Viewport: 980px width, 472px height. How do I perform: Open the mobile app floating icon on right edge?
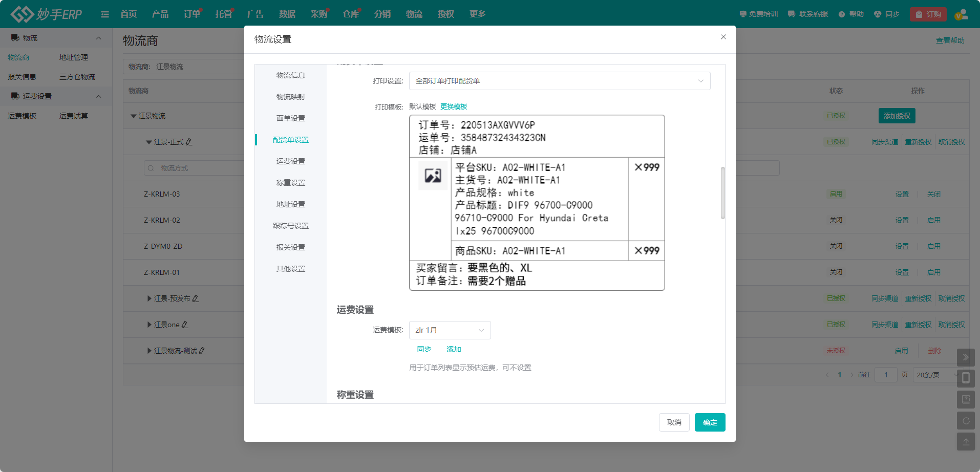[966, 378]
